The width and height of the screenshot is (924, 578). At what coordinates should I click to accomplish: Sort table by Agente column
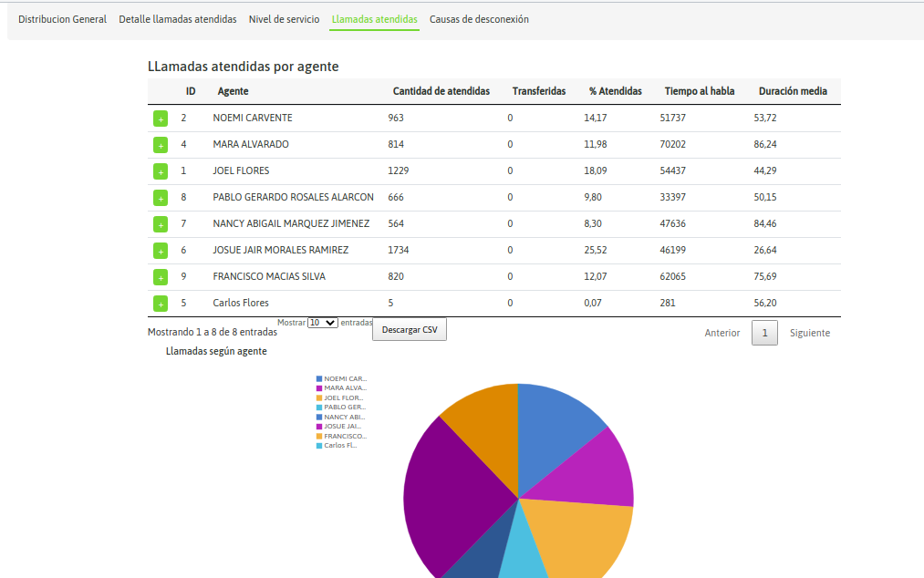tap(233, 91)
